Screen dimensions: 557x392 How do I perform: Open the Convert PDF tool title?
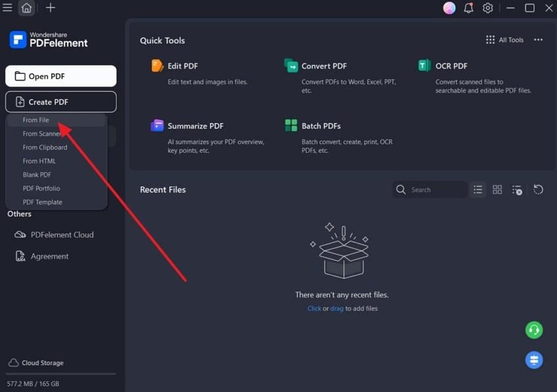[x=324, y=66]
